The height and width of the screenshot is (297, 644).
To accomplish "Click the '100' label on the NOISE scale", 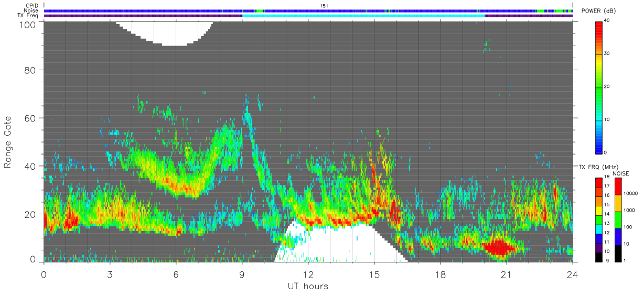I will point(629,227).
